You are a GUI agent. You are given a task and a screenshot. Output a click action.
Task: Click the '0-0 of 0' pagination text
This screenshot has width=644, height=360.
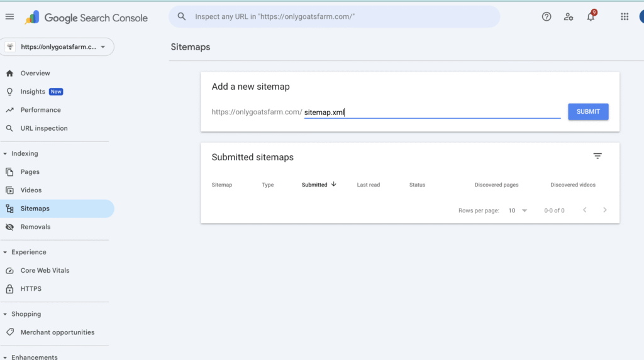(554, 210)
